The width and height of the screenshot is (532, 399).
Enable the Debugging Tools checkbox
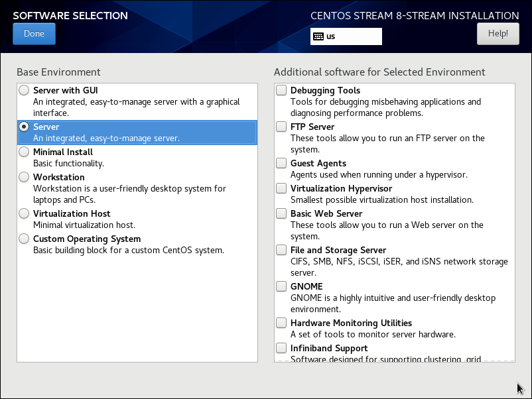pyautogui.click(x=282, y=90)
